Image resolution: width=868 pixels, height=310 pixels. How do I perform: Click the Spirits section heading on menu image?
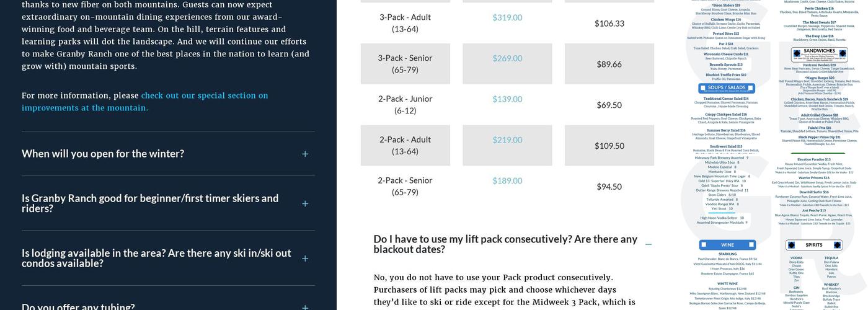(813, 245)
